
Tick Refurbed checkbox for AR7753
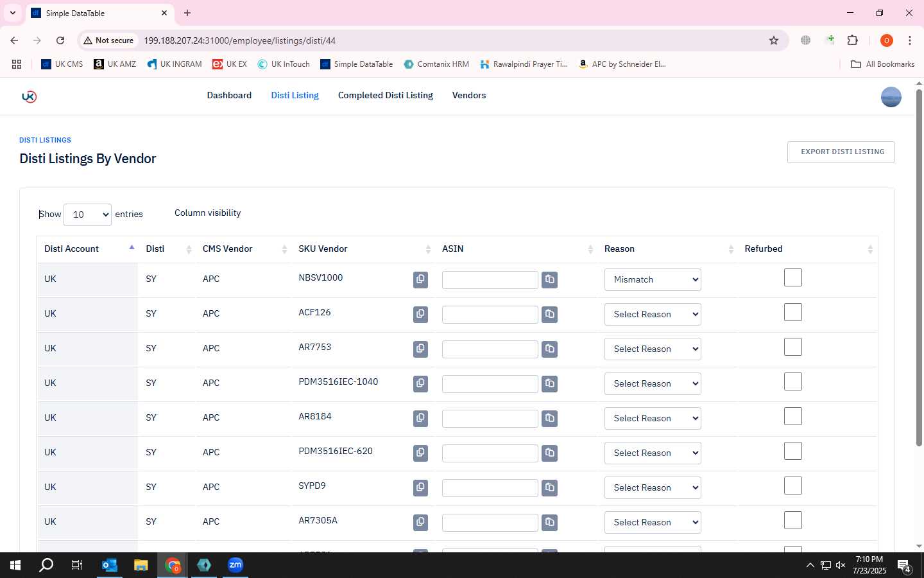pos(793,347)
